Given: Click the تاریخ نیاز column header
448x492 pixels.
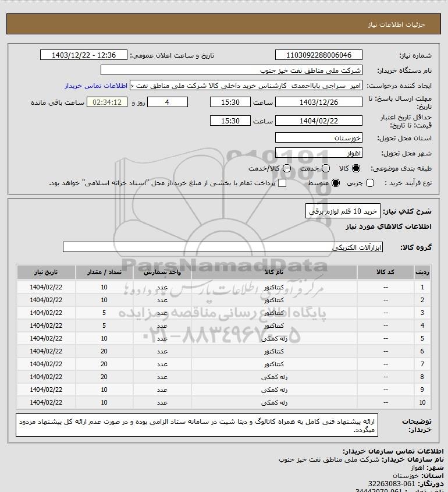Looking at the screenshot, I should (x=46, y=272).
